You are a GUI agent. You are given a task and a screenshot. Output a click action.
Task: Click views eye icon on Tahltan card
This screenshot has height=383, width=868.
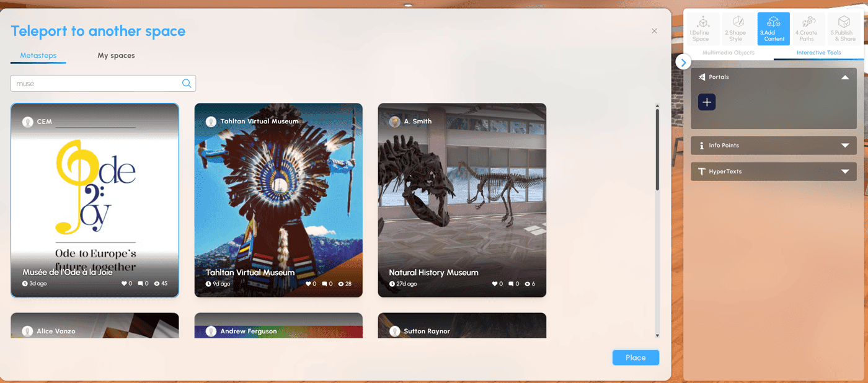(341, 284)
